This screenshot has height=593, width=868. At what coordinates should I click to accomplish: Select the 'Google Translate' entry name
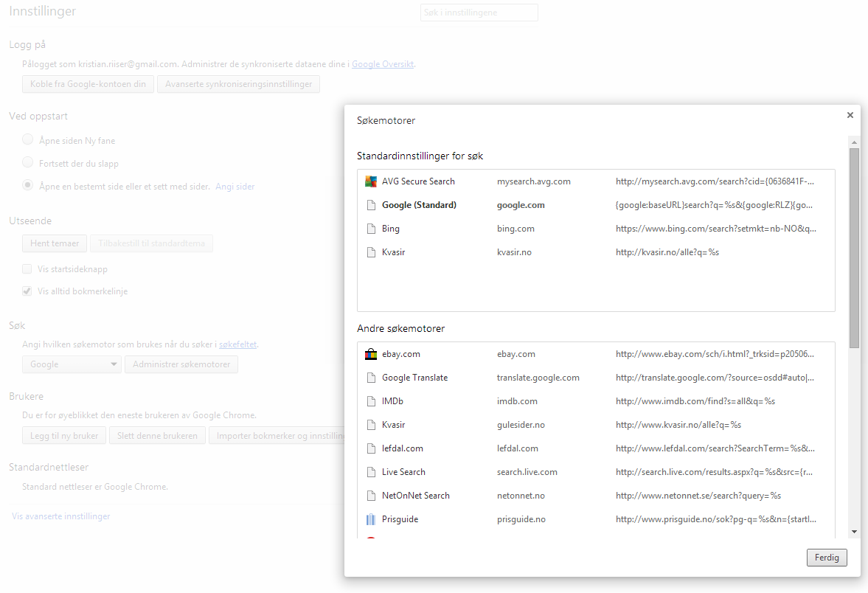[414, 378]
